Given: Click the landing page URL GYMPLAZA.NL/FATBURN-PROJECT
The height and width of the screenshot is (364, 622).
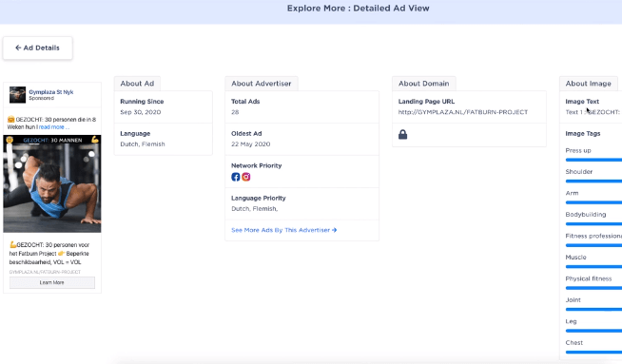Looking at the screenshot, I should 463,112.
